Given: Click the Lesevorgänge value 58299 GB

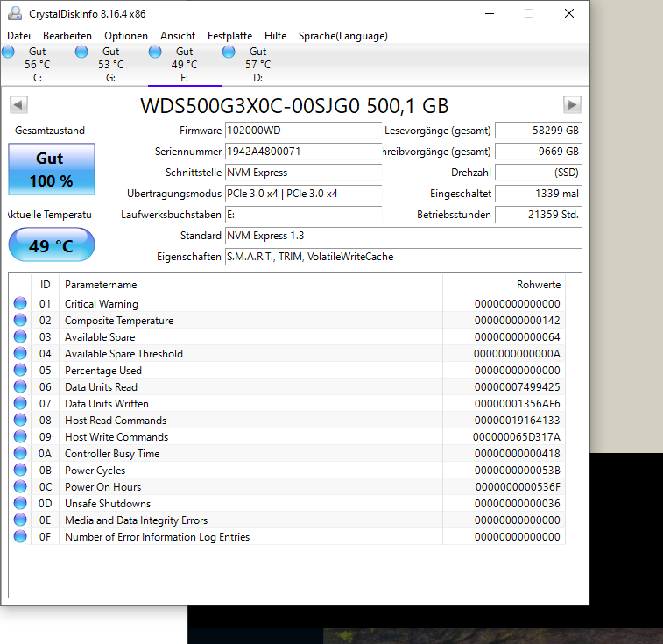Looking at the screenshot, I should pyautogui.click(x=539, y=131).
